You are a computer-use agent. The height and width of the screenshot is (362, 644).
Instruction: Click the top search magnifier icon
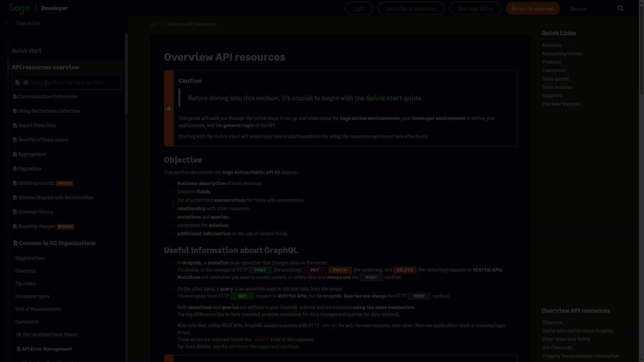(620, 8)
